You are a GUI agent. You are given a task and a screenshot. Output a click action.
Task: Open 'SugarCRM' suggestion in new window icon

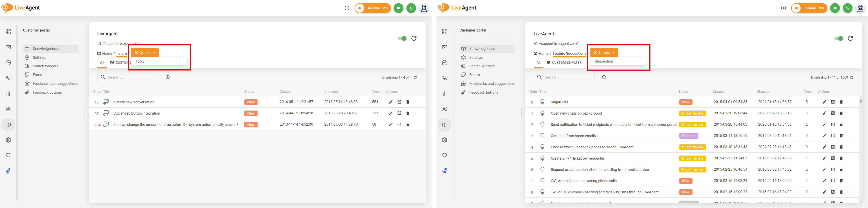tap(833, 102)
